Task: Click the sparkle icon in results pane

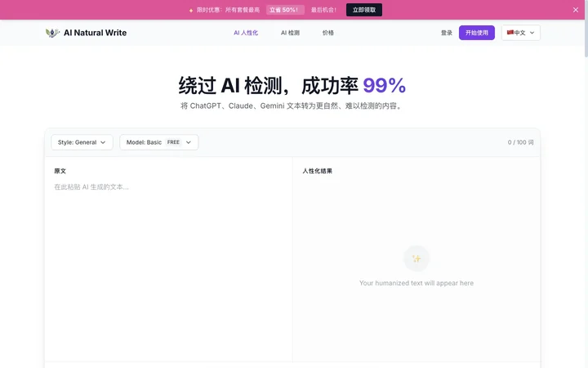Action: (416, 258)
